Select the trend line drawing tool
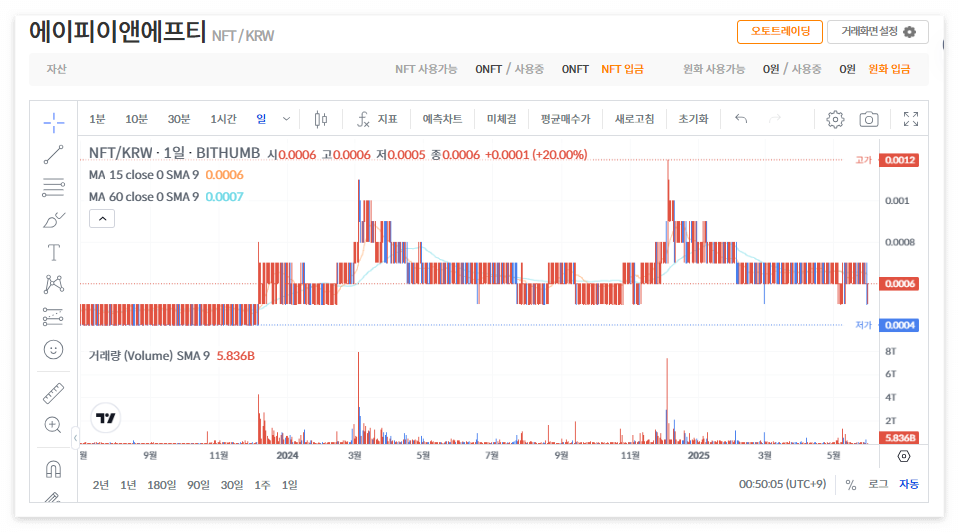The width and height of the screenshot is (959, 532). pyautogui.click(x=54, y=155)
